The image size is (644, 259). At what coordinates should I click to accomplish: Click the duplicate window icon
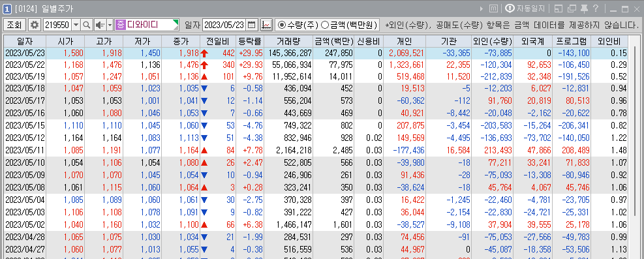[x=572, y=8]
